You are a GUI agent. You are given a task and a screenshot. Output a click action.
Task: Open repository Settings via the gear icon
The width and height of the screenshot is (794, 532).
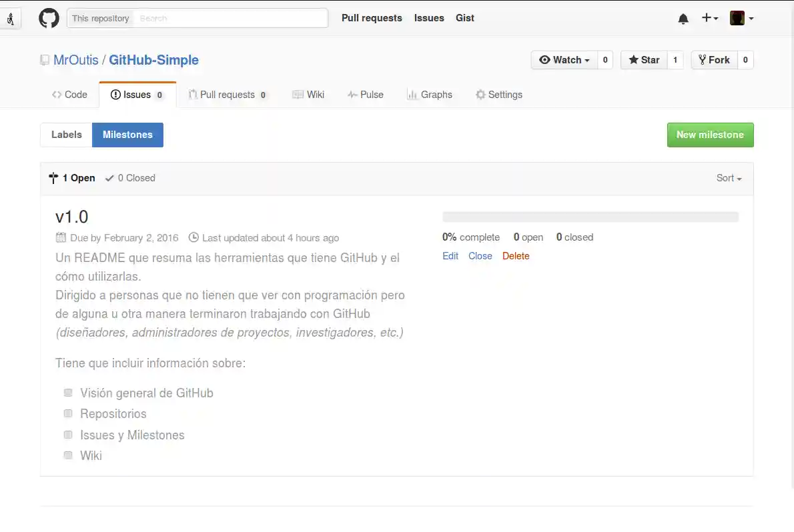click(480, 94)
